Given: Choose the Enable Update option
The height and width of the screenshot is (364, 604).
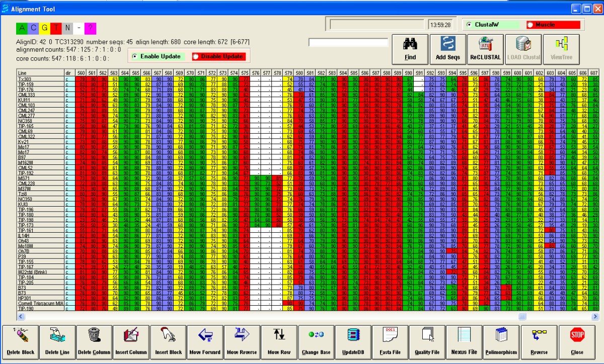Looking at the screenshot, I should tap(135, 56).
